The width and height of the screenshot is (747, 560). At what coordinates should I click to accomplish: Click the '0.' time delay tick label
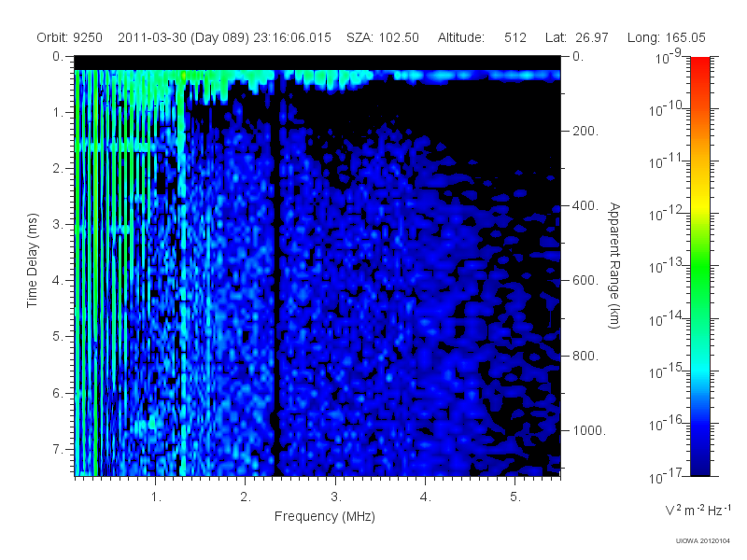coord(58,57)
